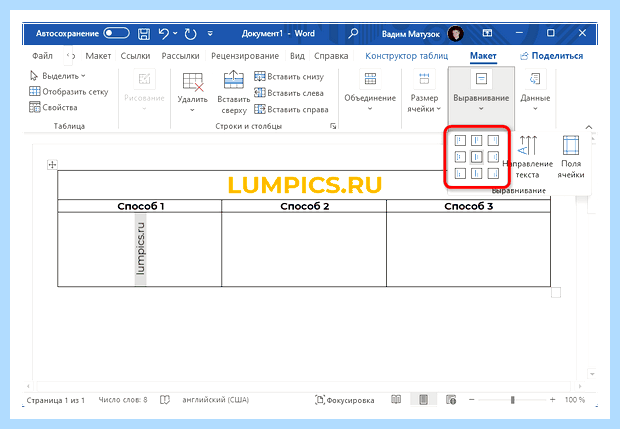This screenshot has width=620, height=429.
Task: Select align bottom right icon
Action: (493, 173)
